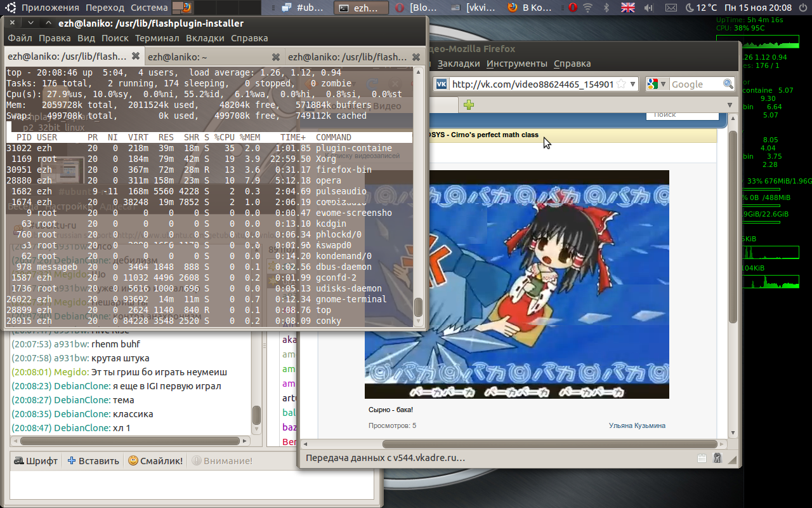The width and height of the screenshot is (812, 508).
Task: Click the page icon in Firefox status bar
Action: (x=702, y=458)
